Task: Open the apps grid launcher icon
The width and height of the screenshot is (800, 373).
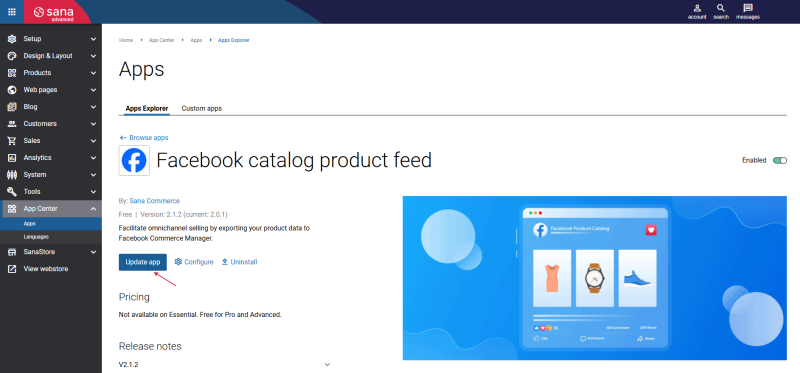Action: [x=11, y=12]
